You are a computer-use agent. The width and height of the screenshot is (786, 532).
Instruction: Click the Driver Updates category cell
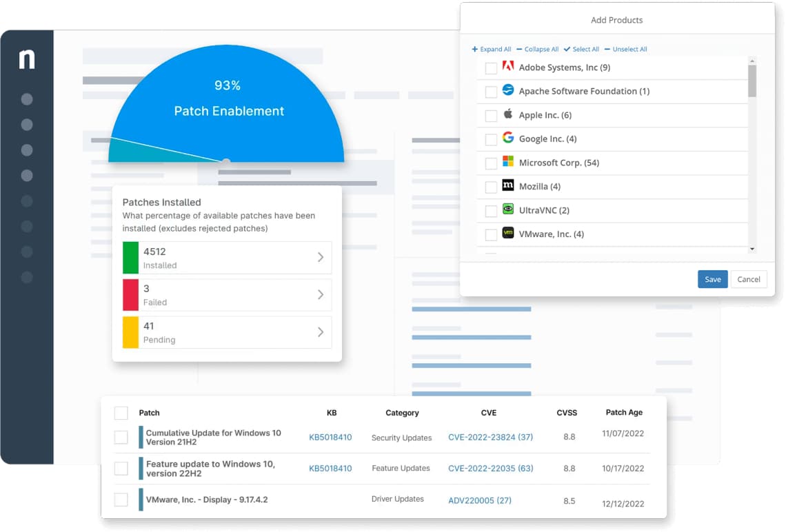pos(398,499)
